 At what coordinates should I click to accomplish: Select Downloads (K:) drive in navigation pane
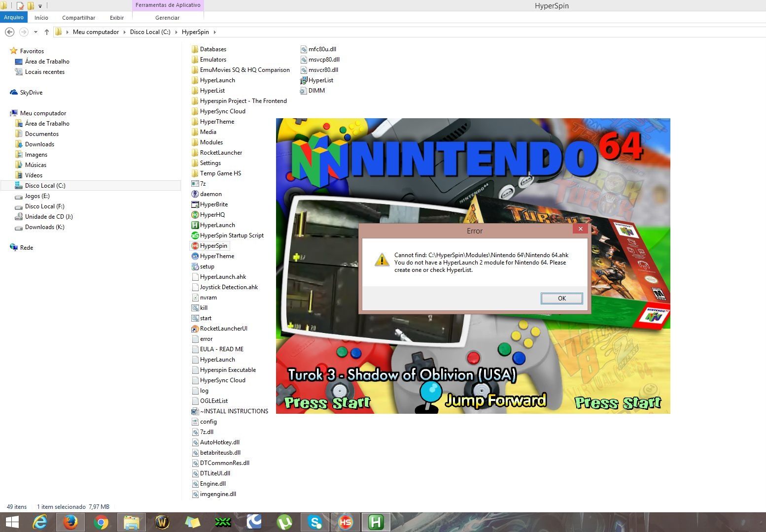(x=39, y=227)
